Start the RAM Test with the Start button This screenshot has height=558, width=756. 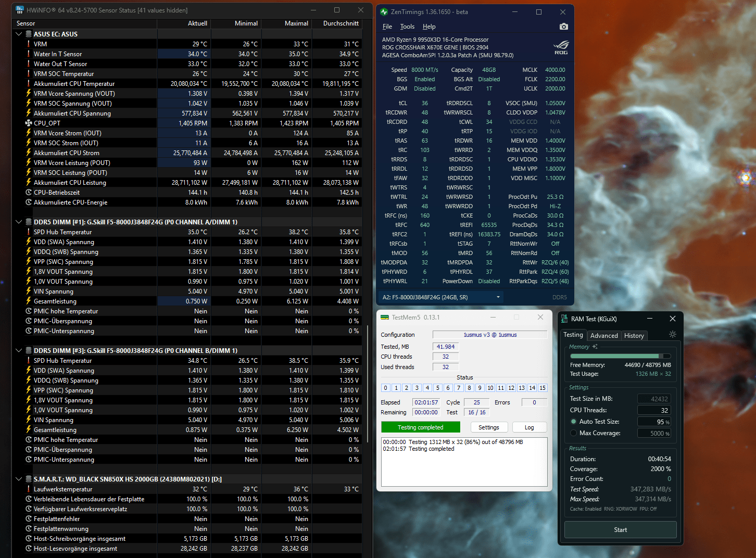pos(621,530)
